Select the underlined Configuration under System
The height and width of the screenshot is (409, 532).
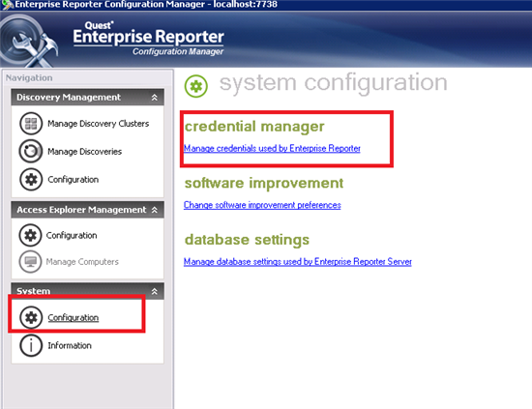pyautogui.click(x=73, y=317)
